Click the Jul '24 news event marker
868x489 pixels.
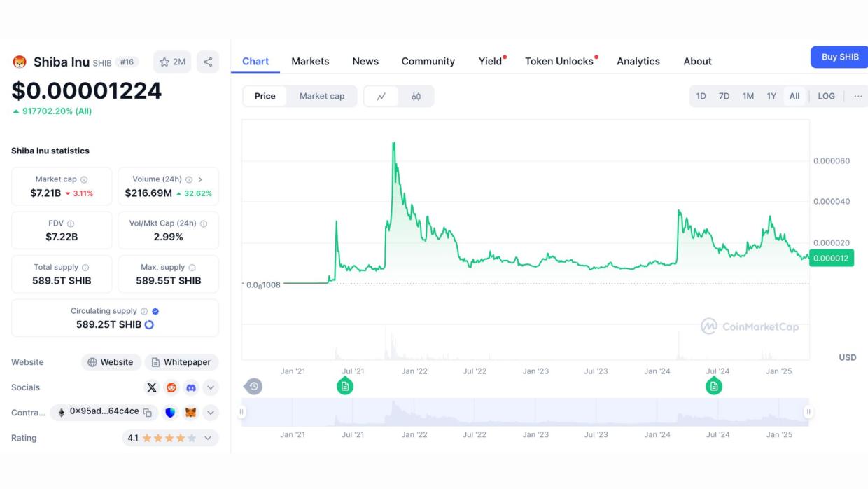(x=713, y=386)
